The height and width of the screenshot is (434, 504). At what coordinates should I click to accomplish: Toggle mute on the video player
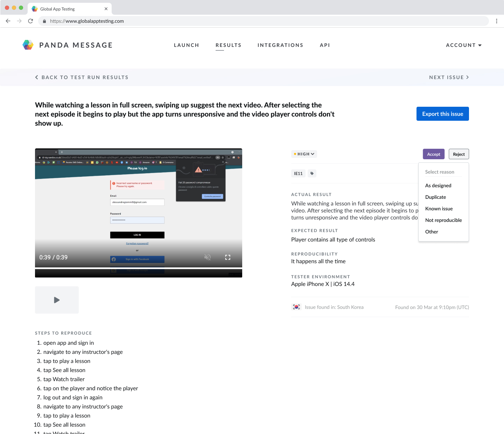point(208,257)
